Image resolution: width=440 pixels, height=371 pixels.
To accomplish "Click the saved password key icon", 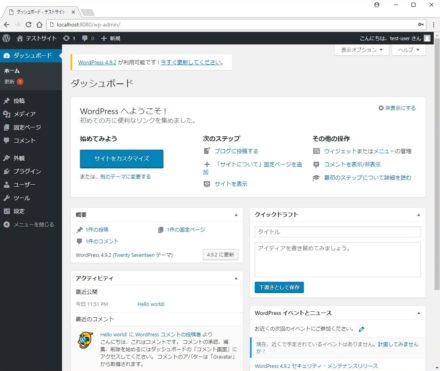I will (421, 25).
